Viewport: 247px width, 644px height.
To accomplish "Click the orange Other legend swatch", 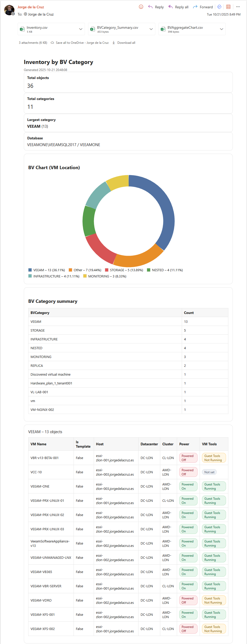I will tap(70, 270).
